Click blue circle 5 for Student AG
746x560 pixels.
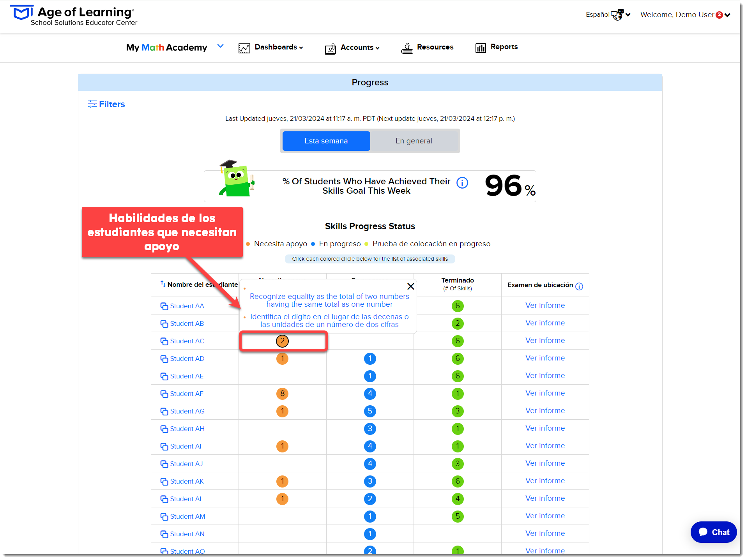click(x=370, y=411)
